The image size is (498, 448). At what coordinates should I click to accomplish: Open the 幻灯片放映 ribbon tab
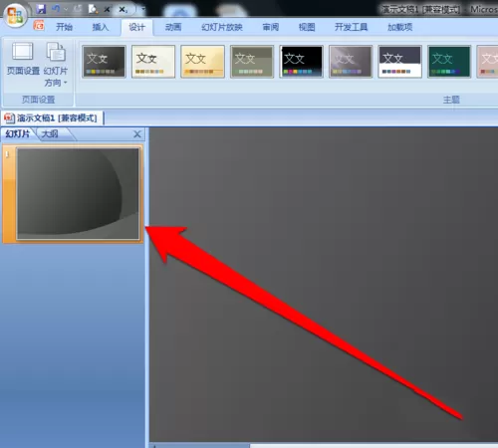[222, 27]
